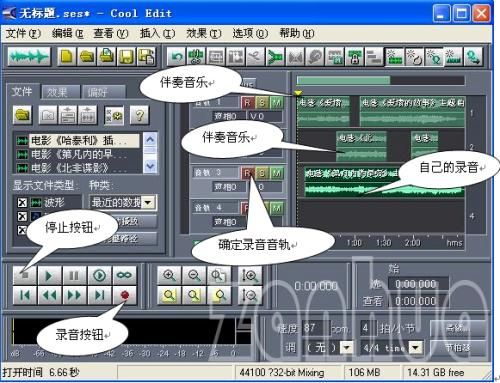500x383 pixels.
Task: Click the rightmost green arrows toolbar icon
Action: coord(473,57)
